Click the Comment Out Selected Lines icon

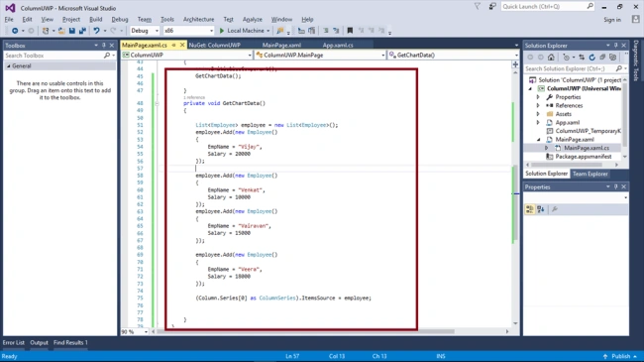325,31
